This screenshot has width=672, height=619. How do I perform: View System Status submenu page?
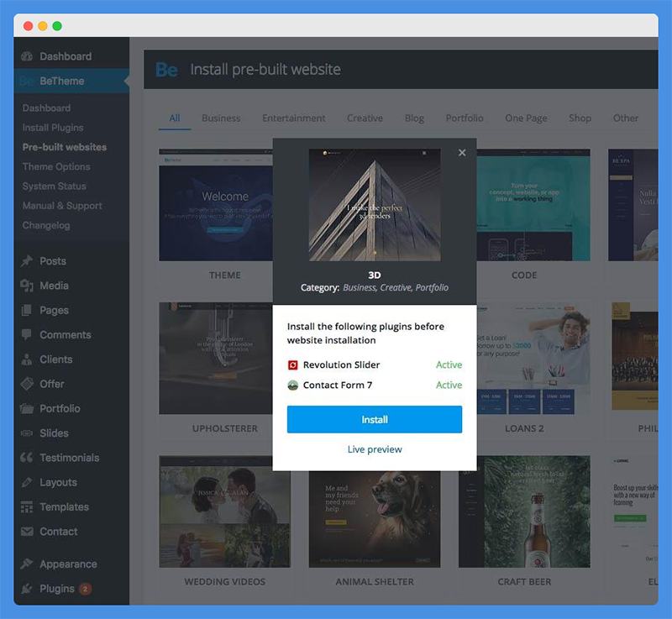[55, 186]
